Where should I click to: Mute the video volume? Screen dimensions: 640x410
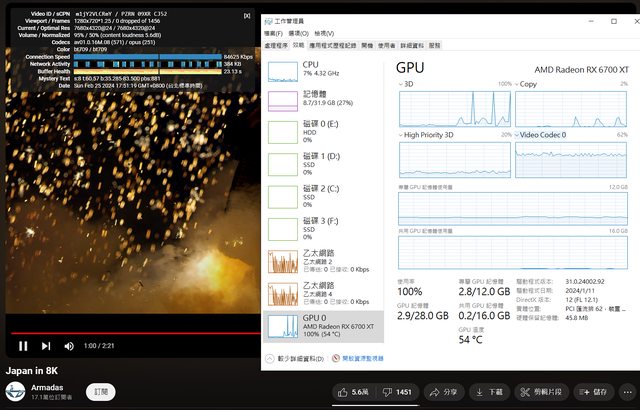coord(69,346)
